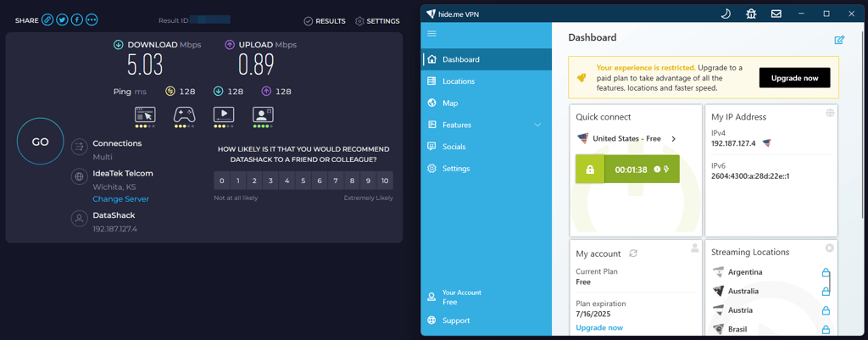Expand the Features chevron
The height and width of the screenshot is (340, 868).
click(x=537, y=125)
